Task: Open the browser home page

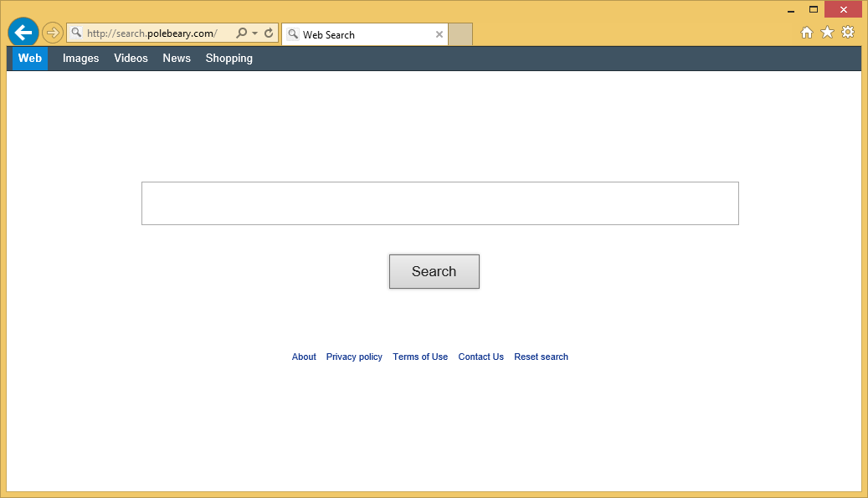Action: click(x=806, y=32)
